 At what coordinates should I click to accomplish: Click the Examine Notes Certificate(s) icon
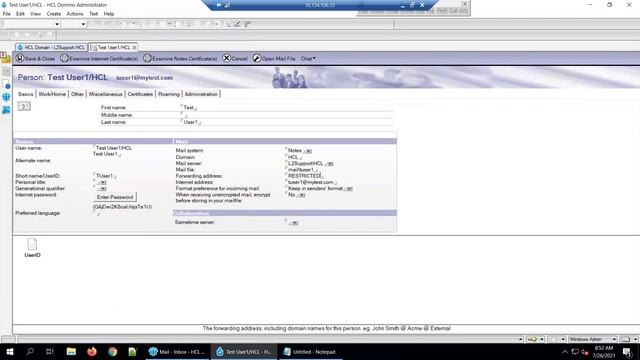click(147, 58)
